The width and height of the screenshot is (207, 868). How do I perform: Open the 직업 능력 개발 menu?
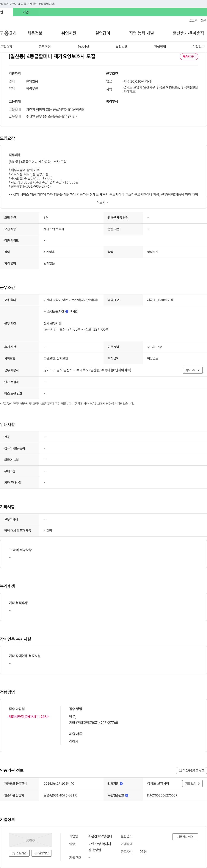142,33
